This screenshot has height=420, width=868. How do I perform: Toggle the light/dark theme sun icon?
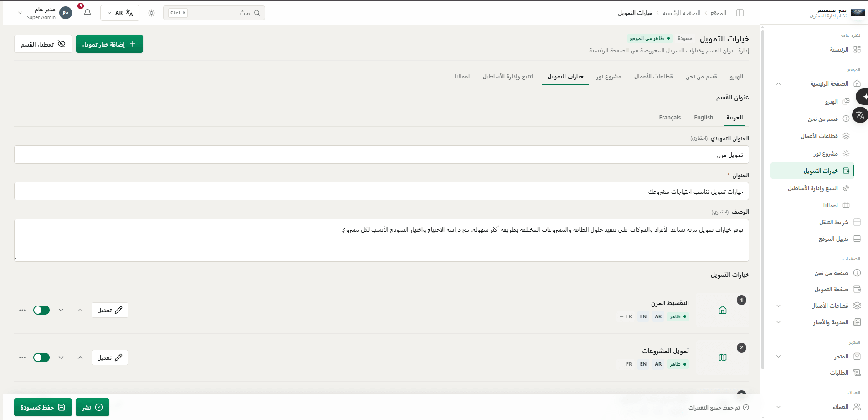coord(152,13)
